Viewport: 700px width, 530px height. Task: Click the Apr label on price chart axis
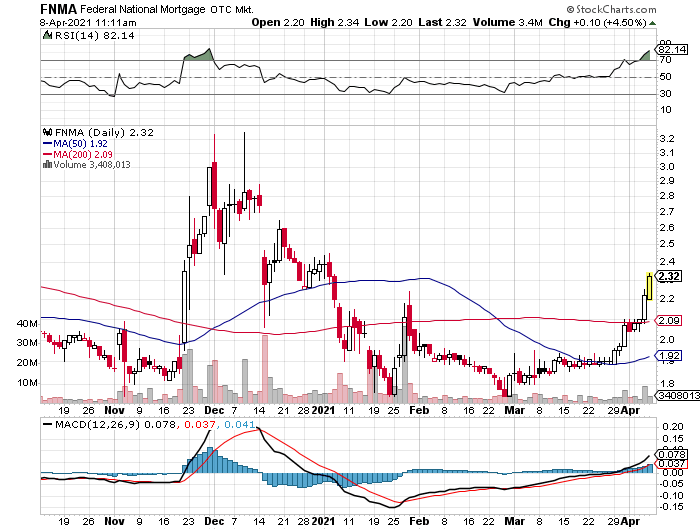[x=630, y=410]
